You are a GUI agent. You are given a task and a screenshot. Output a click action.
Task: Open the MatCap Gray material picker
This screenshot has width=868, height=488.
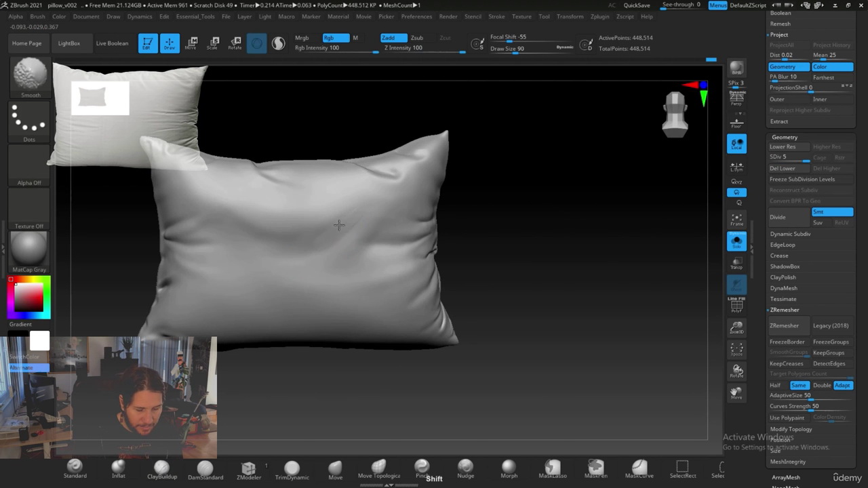(29, 252)
